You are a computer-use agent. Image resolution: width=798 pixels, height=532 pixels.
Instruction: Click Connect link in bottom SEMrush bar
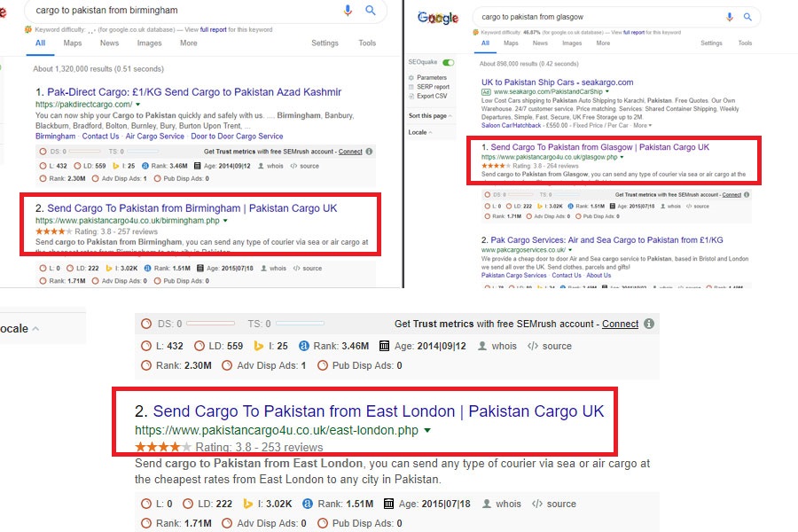(620, 324)
